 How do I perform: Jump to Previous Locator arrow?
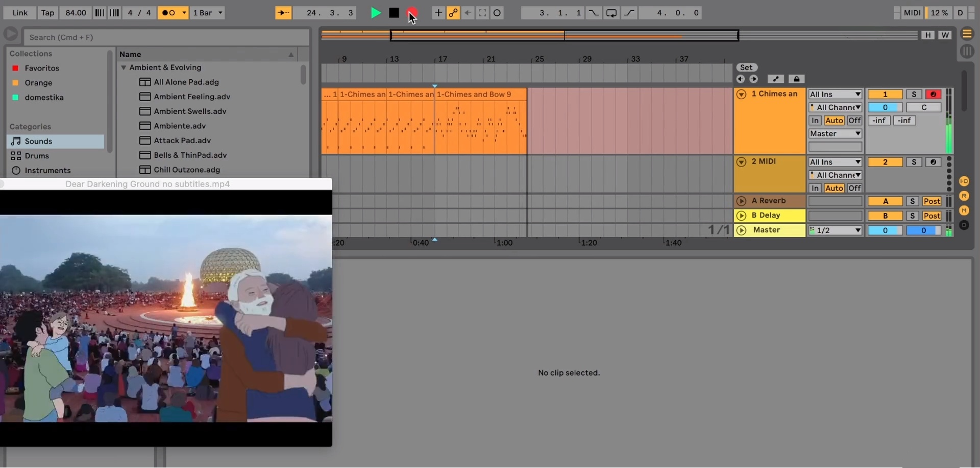(x=741, y=79)
